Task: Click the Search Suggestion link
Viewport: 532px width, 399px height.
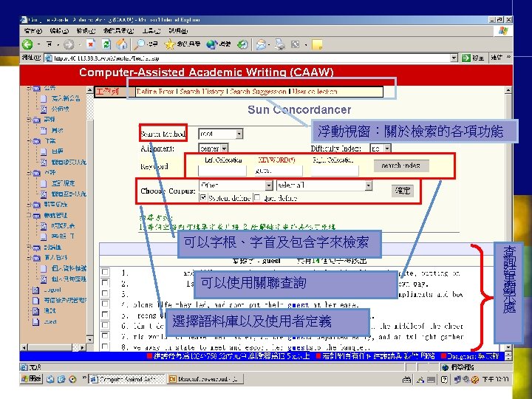Action: click(x=258, y=92)
